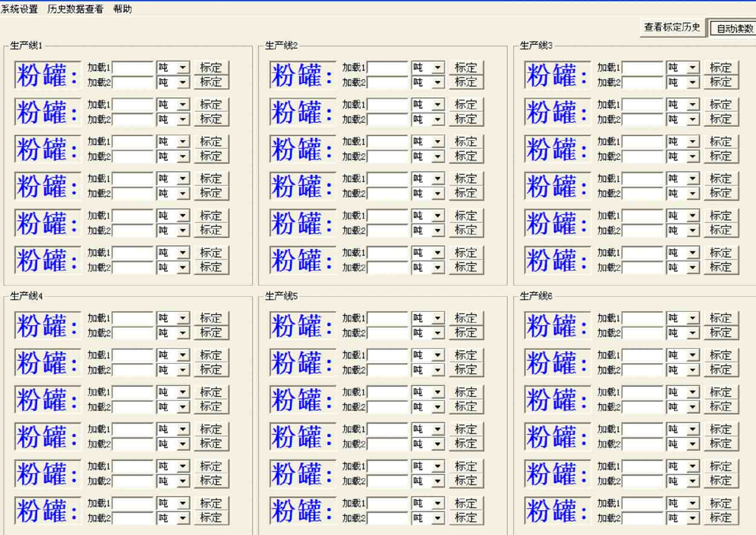Click the 查看标定历史 button
Screen dimensions: 756x535
click(x=672, y=28)
